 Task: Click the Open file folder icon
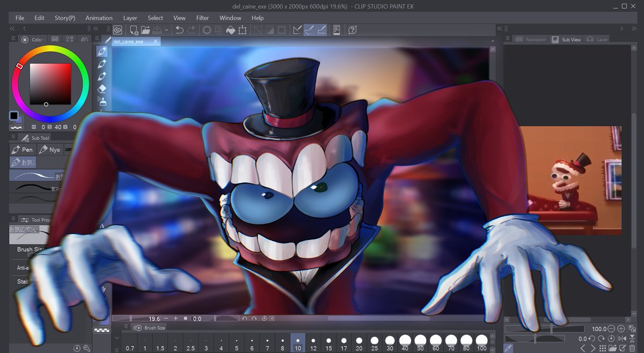(145, 30)
